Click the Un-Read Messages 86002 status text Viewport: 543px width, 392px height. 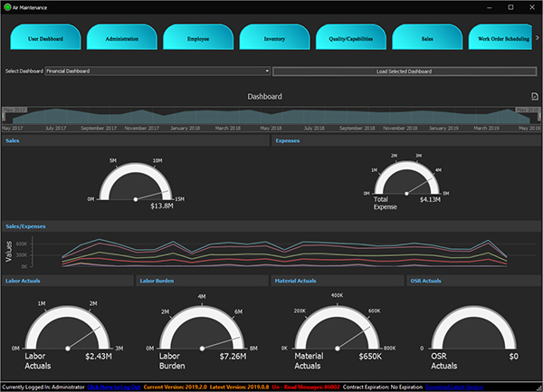coord(306,387)
